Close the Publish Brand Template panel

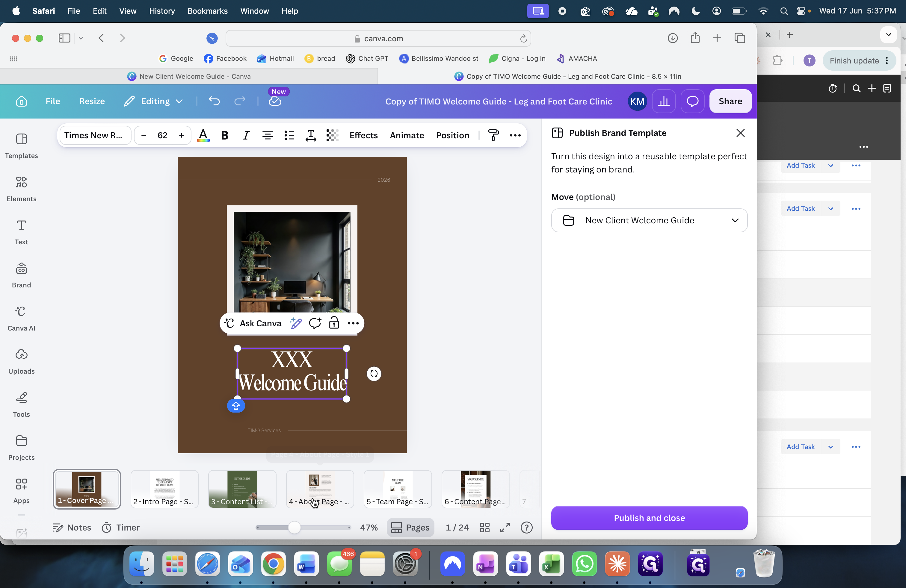(x=740, y=133)
